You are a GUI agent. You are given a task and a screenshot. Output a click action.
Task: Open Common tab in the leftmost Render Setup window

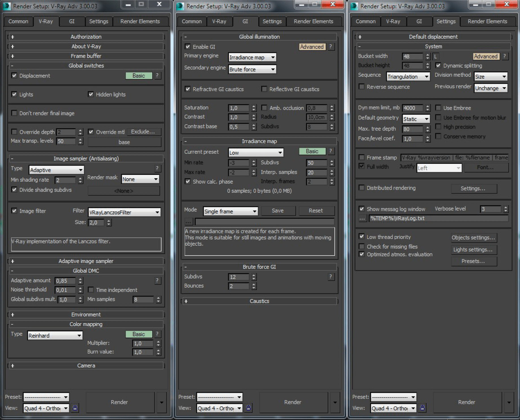coord(18,22)
